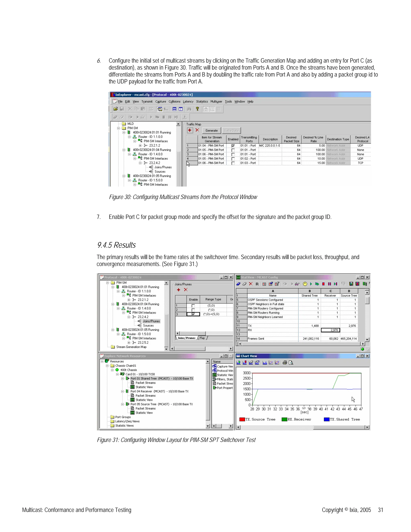Screen dimensions: 411x532
Task: Click the first bar chart icon in Chart View
Action: (x=238, y=363)
